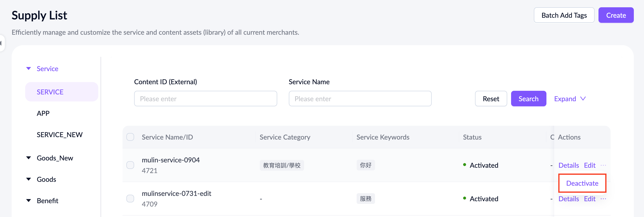The image size is (644, 217).
Task: Check the mulin-service-0904 row checkbox
Action: (x=130, y=165)
